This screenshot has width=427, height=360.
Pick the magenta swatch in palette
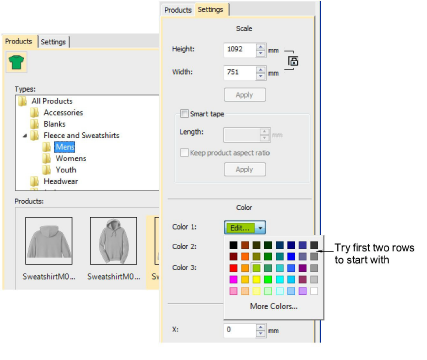click(233, 279)
